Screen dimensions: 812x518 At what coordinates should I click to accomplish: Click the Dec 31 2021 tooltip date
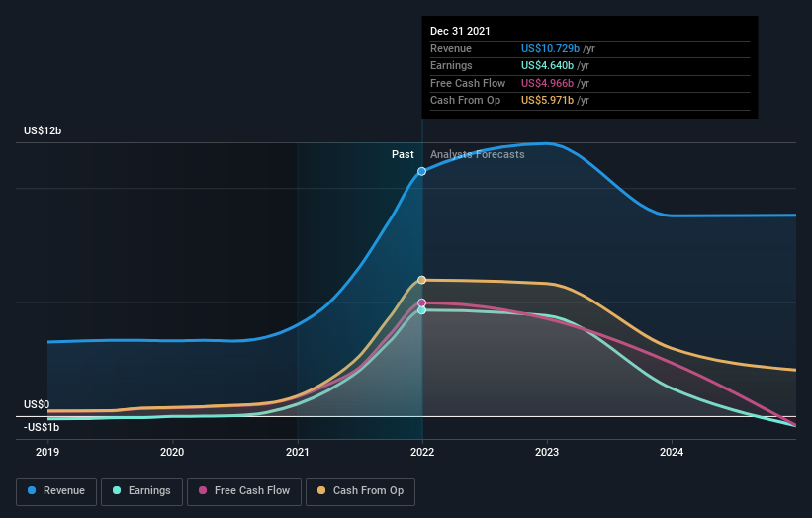click(x=460, y=32)
